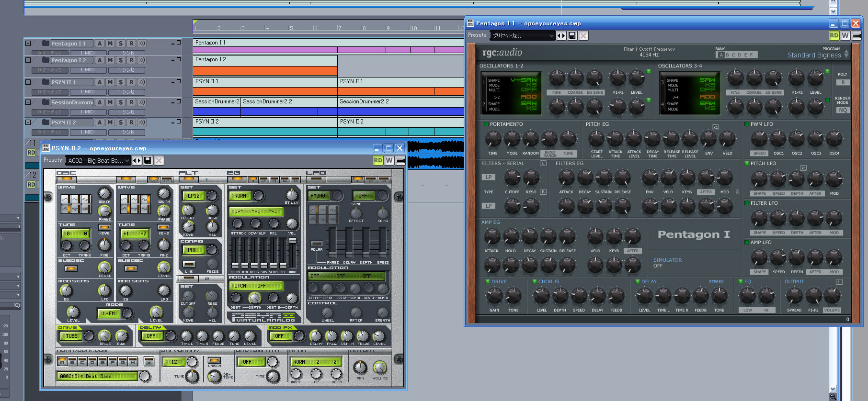Delete preset in Pentagon I 1 window
Image resolution: width=868 pixels, height=401 pixels.
point(583,35)
